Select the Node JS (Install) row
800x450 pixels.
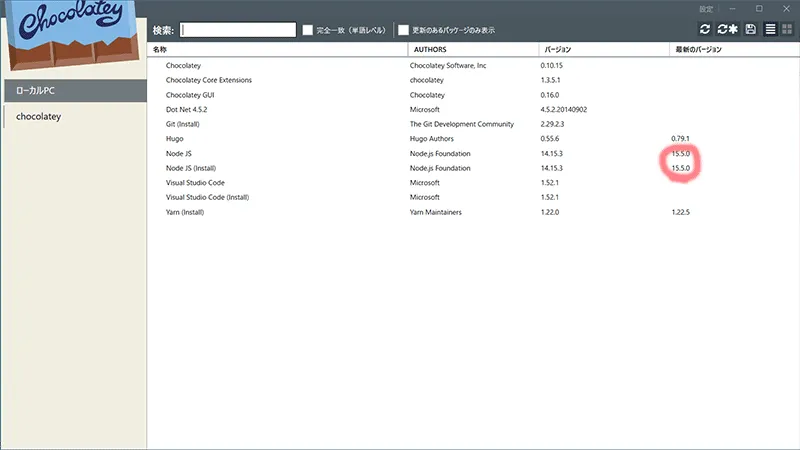[473, 168]
